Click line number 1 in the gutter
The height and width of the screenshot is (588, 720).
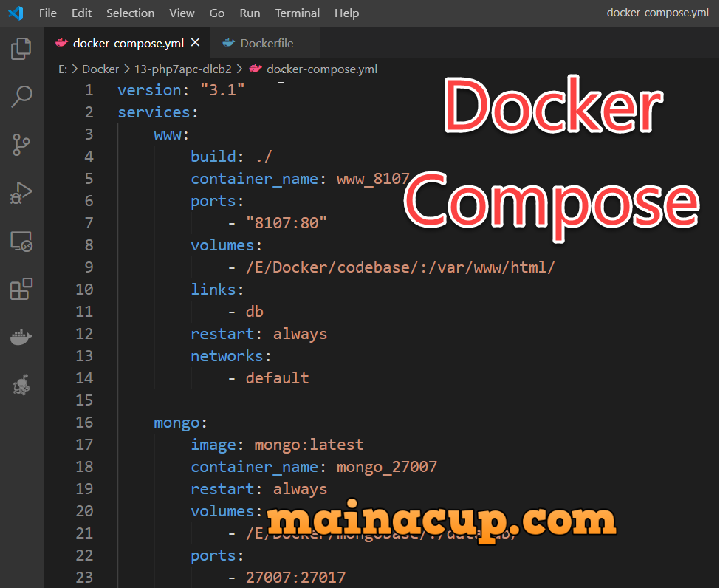click(89, 90)
